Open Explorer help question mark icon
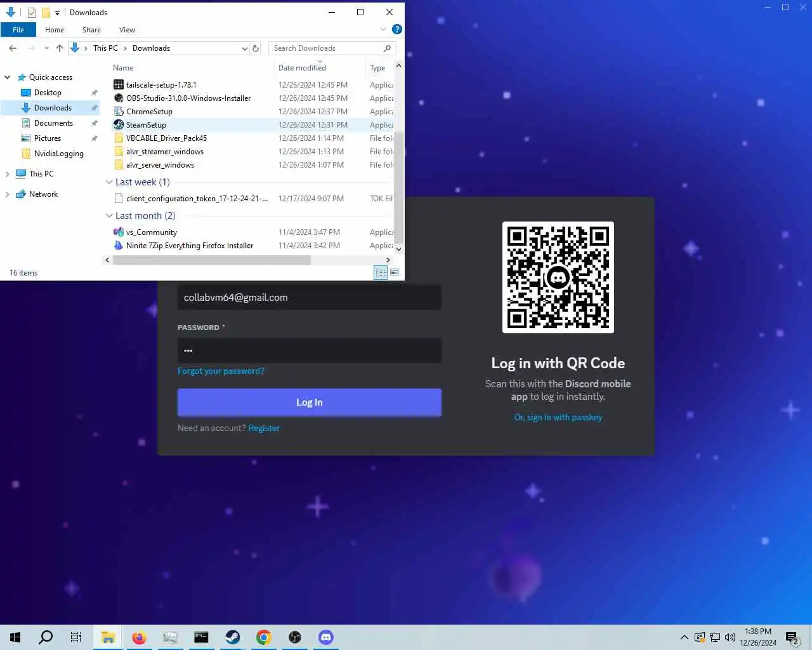Image resolution: width=812 pixels, height=650 pixels. 397,29
